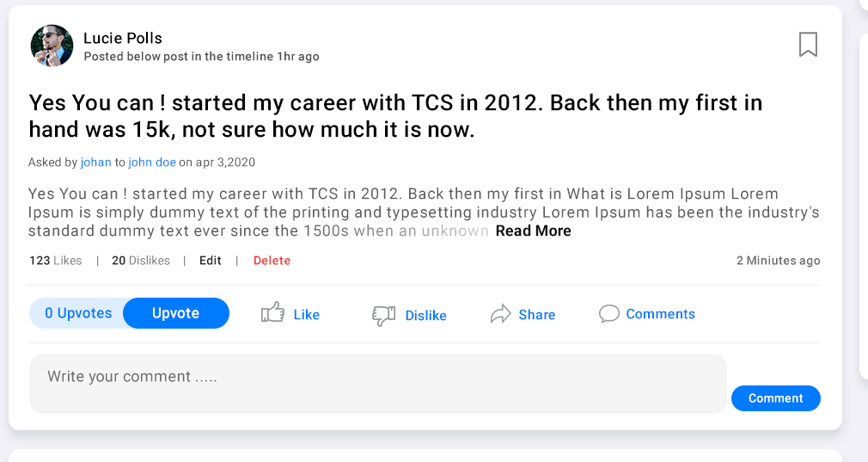Expand the post with Read More

533,231
